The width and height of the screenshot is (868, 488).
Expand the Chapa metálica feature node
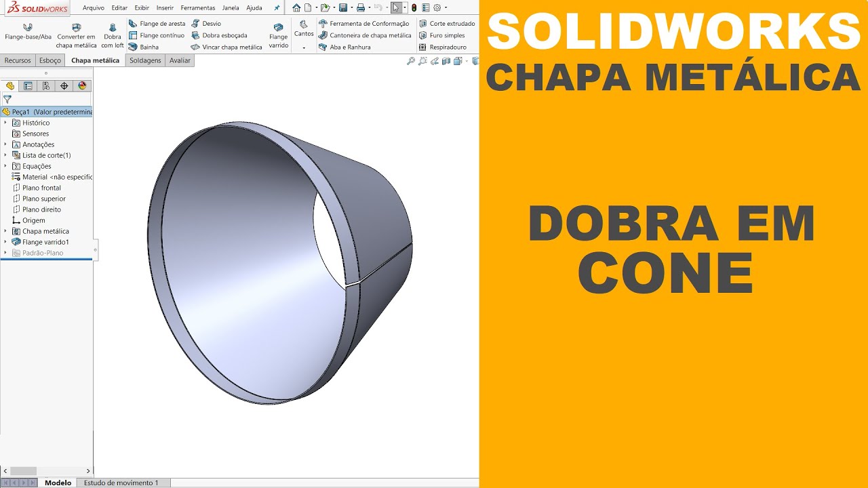click(x=5, y=231)
